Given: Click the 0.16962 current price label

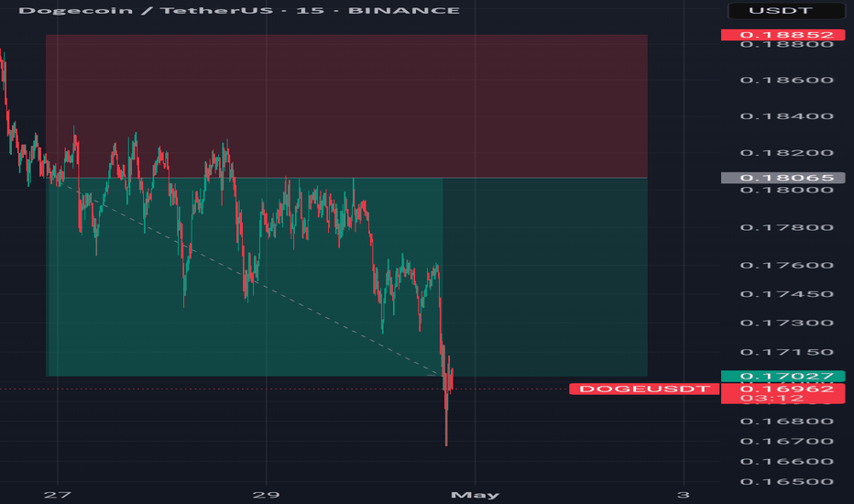Looking at the screenshot, I should point(783,389).
